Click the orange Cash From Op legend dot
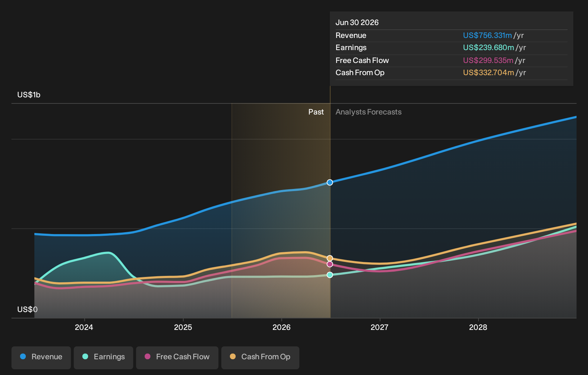Image resolution: width=588 pixels, height=375 pixels. pyautogui.click(x=233, y=356)
